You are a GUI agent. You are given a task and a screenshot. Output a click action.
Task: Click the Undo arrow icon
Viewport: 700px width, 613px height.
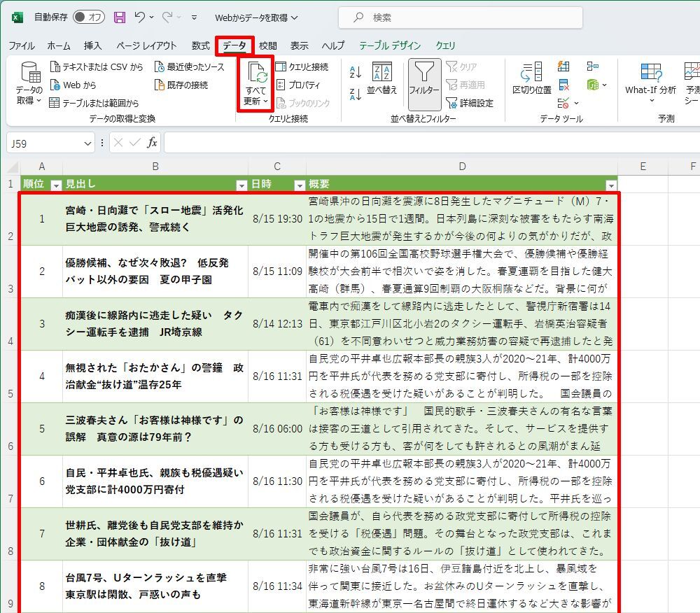[141, 17]
